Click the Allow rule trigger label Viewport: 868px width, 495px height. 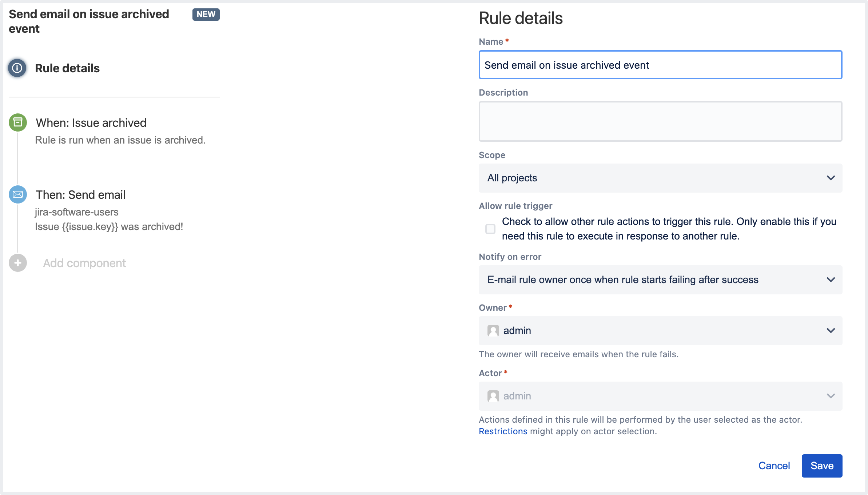(515, 206)
